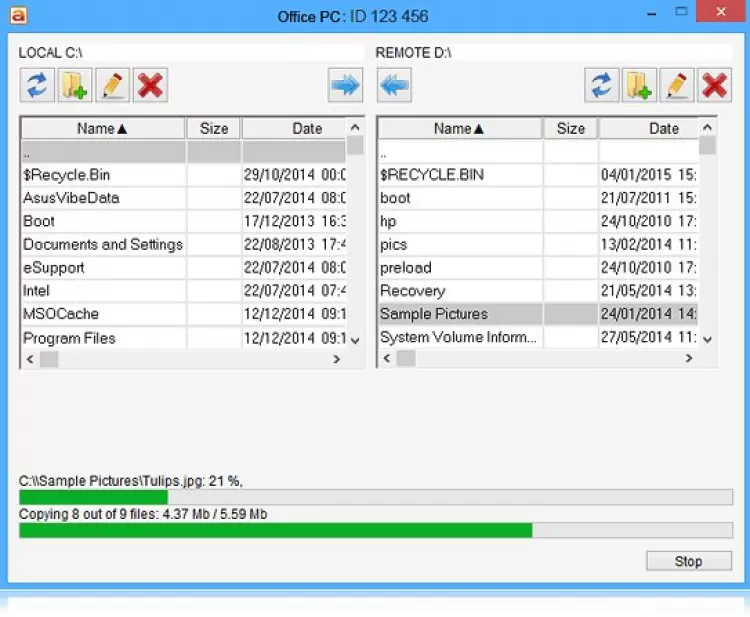The width and height of the screenshot is (750, 617).
Task: Click date 17/12/2013 of Boot row
Action: click(x=279, y=221)
